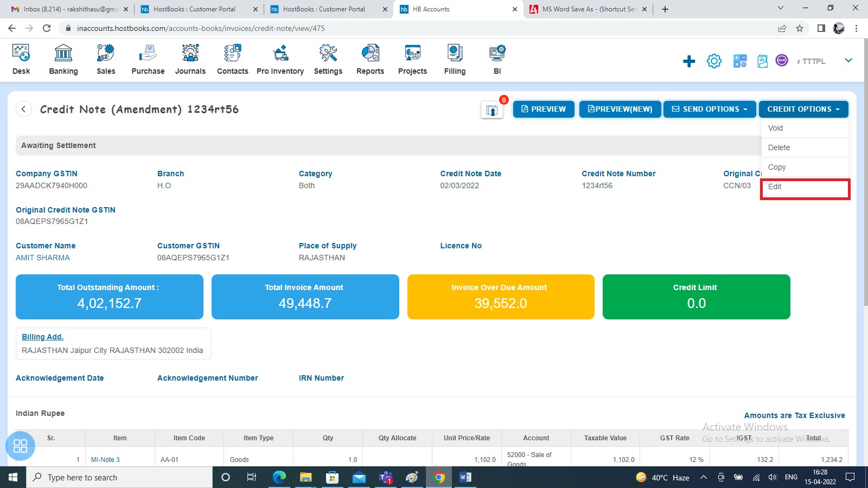Select Void from credit options menu
Image resolution: width=868 pixels, height=488 pixels.
pyautogui.click(x=805, y=128)
